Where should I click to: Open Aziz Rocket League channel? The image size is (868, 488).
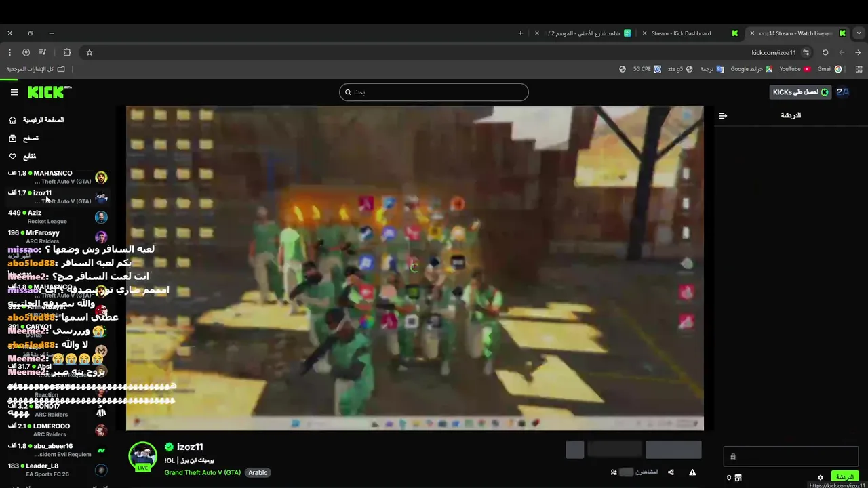coord(58,217)
